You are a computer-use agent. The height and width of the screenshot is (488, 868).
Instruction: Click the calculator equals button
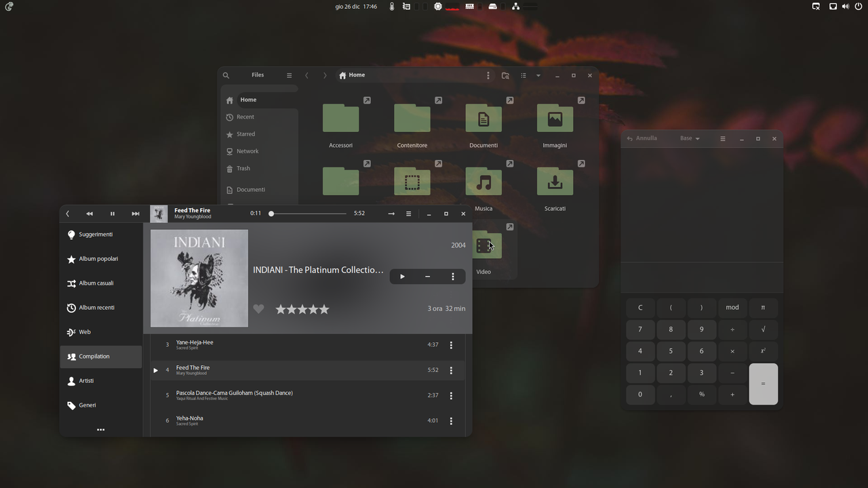763,384
